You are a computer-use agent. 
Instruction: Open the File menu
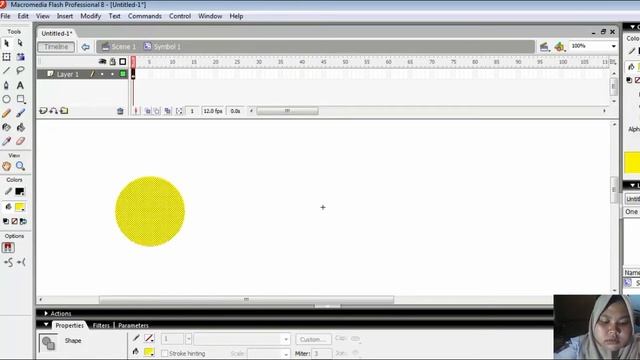(5, 16)
